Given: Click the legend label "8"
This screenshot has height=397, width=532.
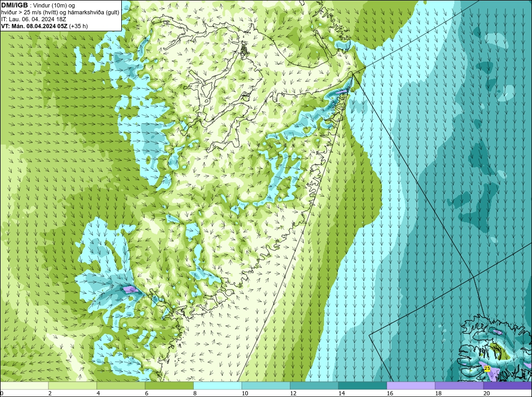Looking at the screenshot, I should click(195, 393).
